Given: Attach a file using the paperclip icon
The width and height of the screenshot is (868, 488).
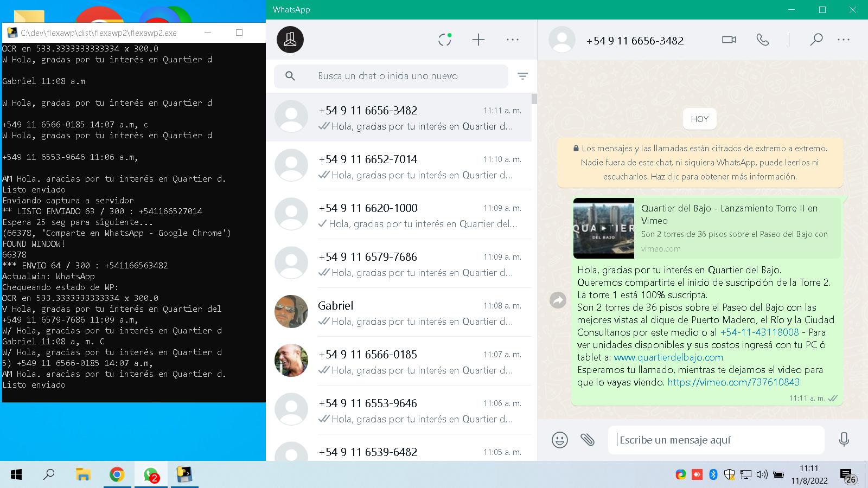Looking at the screenshot, I should point(588,439).
